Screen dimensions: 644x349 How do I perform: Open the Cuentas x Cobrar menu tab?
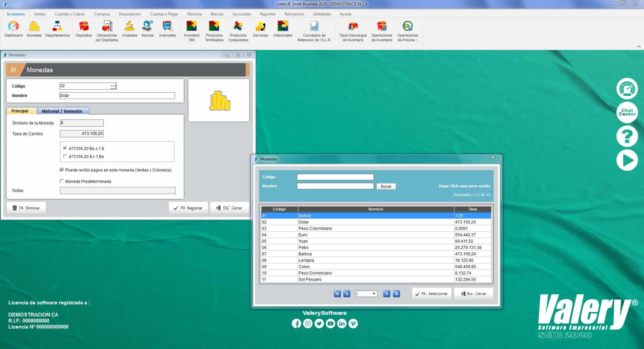[70, 14]
